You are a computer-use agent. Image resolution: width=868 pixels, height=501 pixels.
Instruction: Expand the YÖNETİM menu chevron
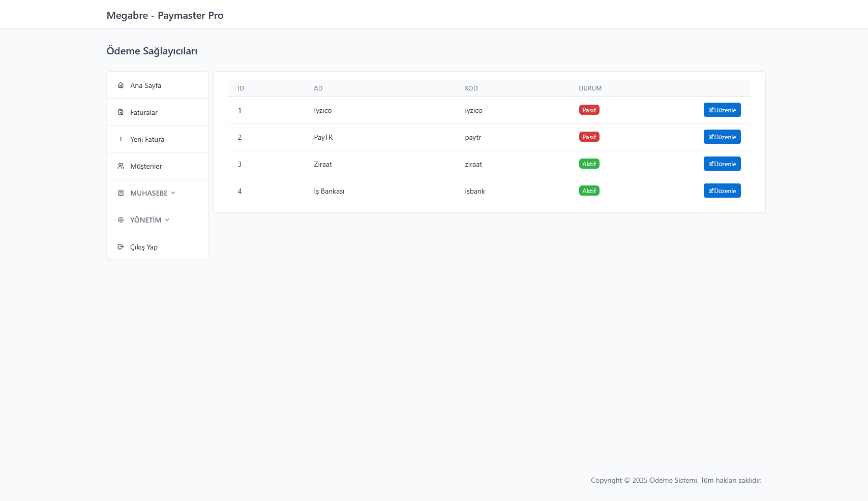tap(167, 220)
